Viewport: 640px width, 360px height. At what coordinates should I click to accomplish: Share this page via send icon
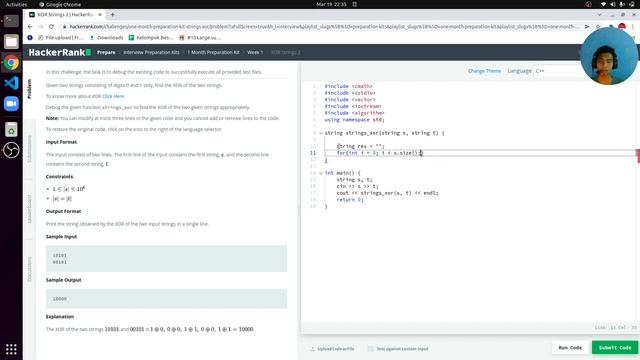tap(587, 27)
